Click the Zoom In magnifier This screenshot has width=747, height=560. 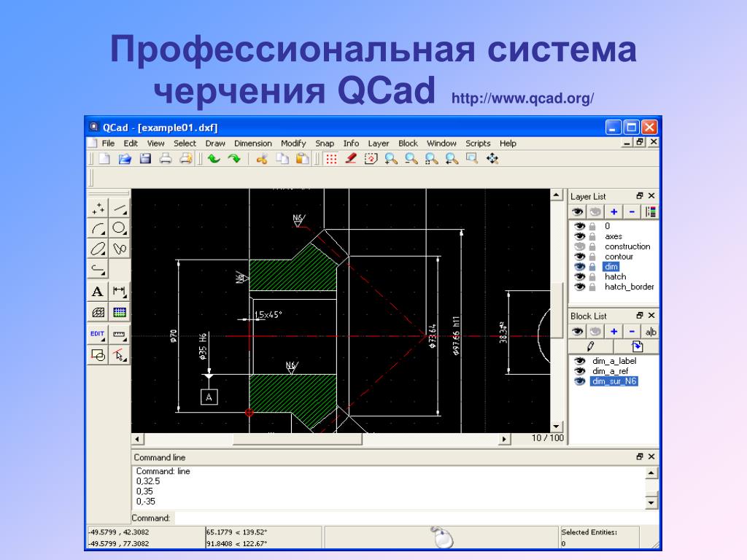[391, 158]
